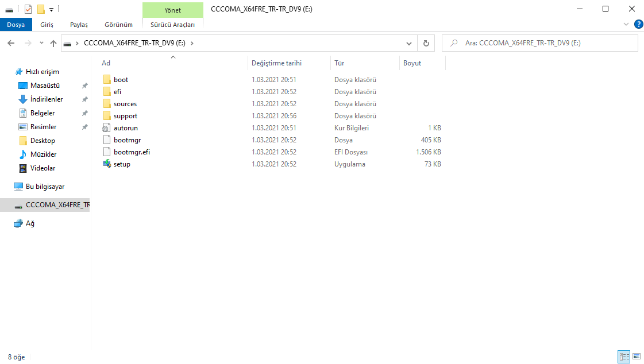Click the '405 KB' size of bootmgr
Image resolution: width=644 pixels, height=364 pixels.
click(431, 140)
